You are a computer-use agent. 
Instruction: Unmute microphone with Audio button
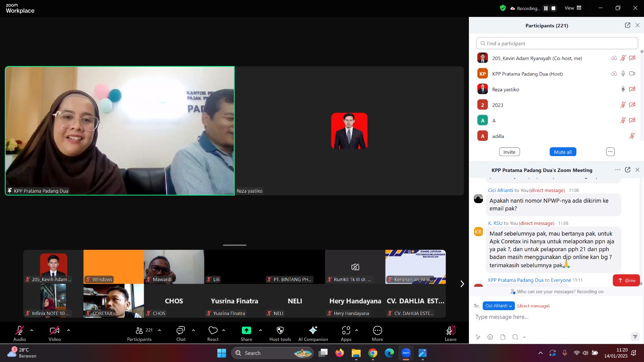click(x=19, y=331)
